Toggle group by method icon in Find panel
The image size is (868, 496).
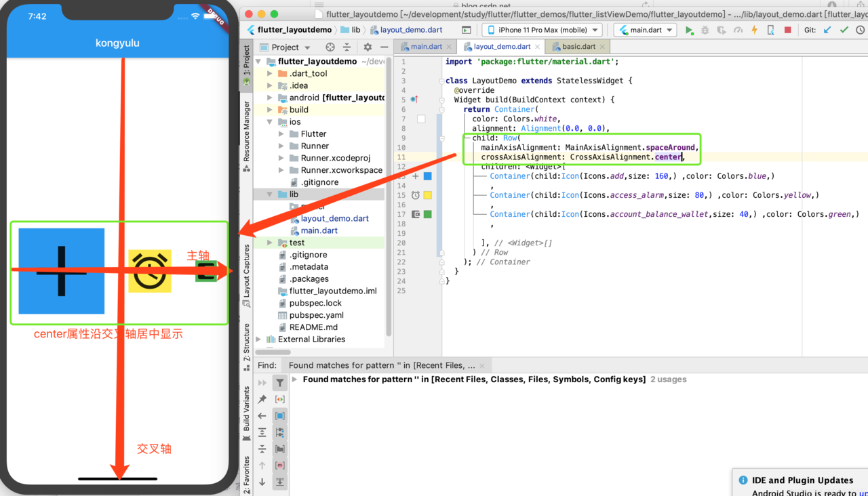[x=279, y=466]
